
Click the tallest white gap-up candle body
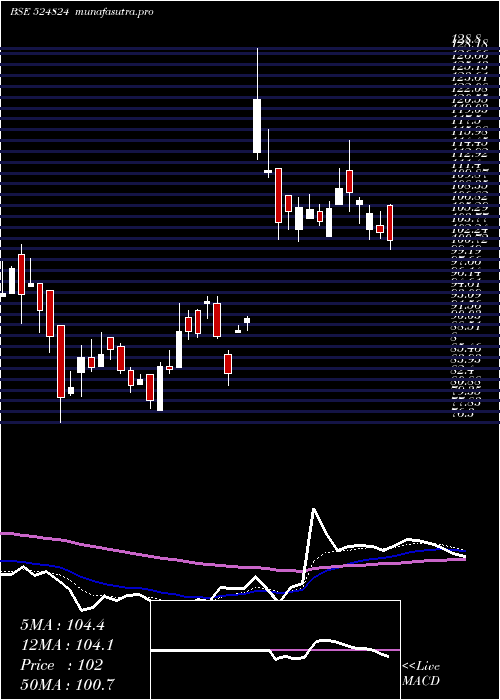[x=257, y=126]
